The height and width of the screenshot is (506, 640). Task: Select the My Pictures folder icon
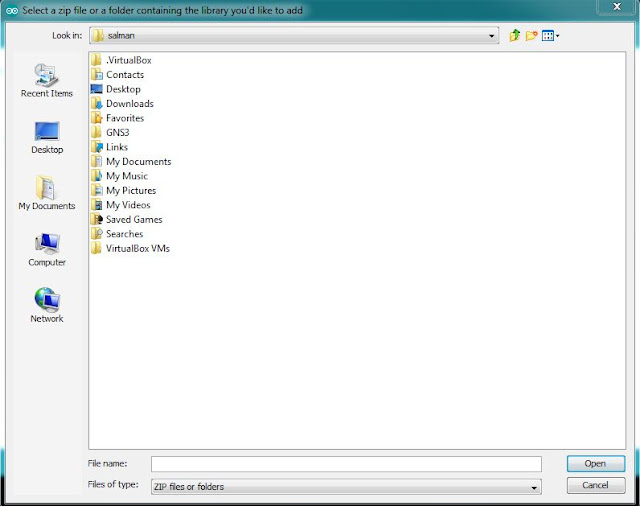tap(97, 190)
